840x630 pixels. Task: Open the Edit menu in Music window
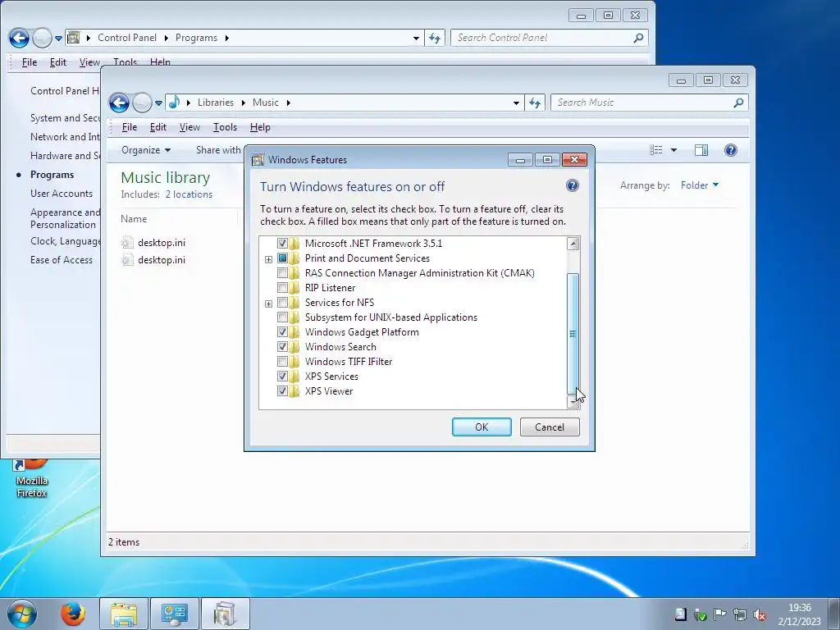tap(158, 127)
